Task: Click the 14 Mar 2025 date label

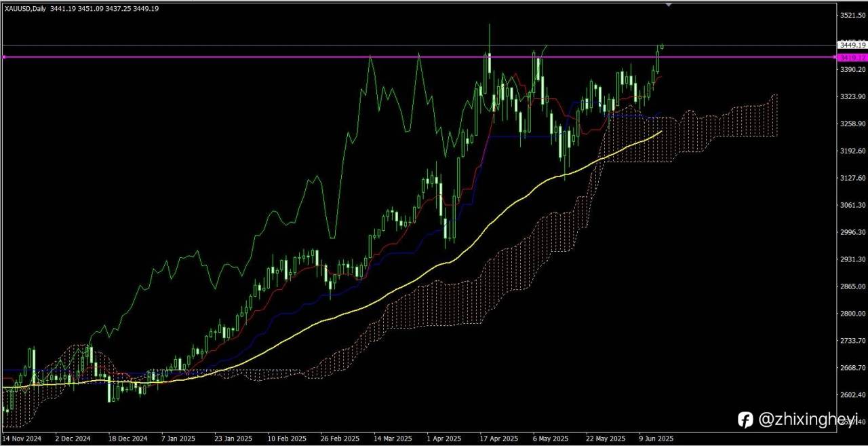Action: pos(394,439)
